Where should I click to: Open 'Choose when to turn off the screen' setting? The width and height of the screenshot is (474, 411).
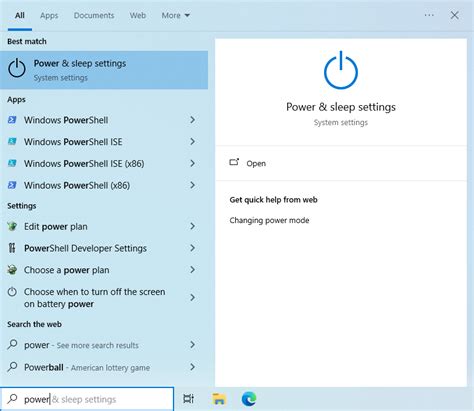[104, 297]
